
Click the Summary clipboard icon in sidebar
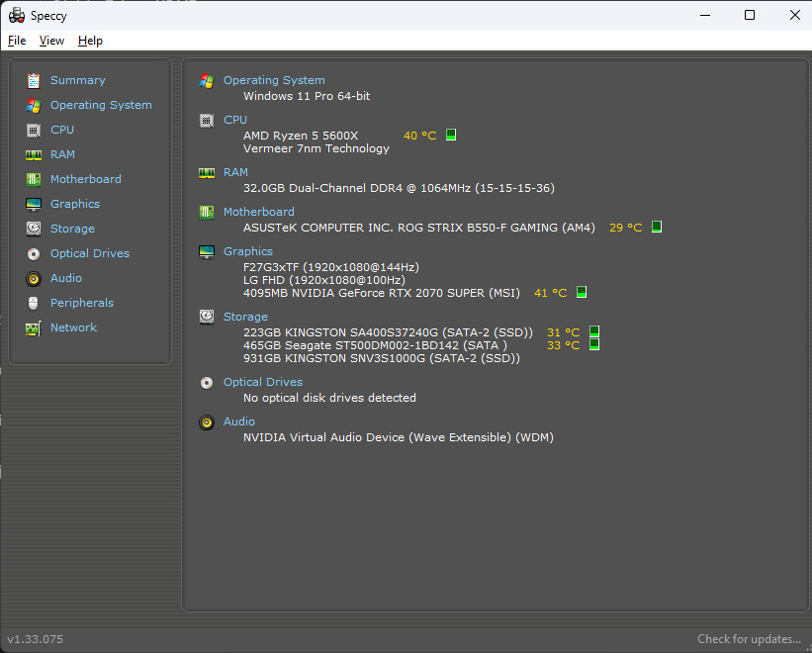pyautogui.click(x=34, y=80)
